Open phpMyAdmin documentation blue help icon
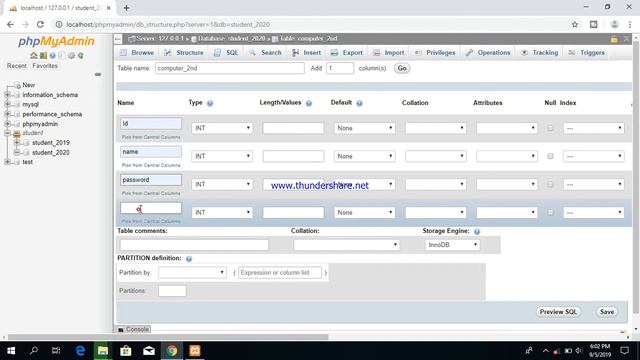The image size is (640, 360). coord(53,55)
